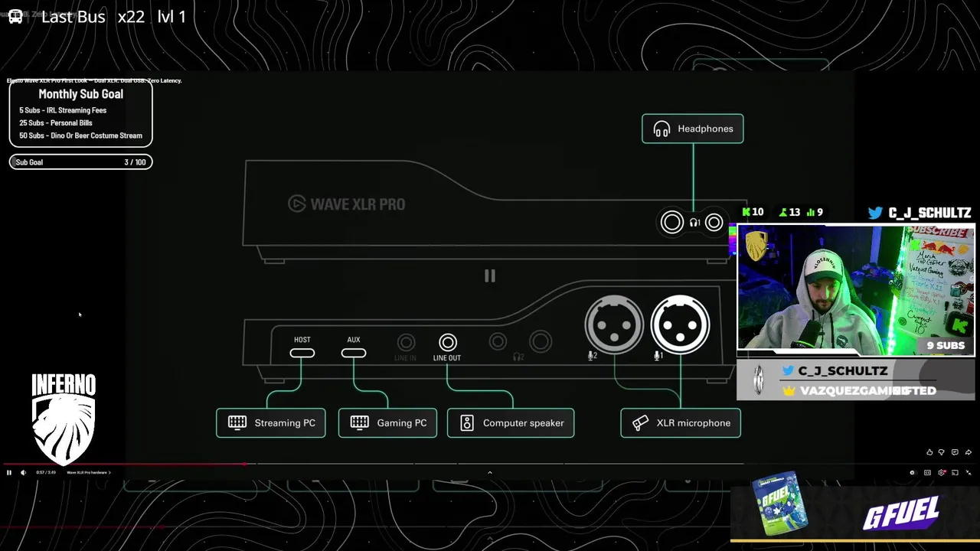The image size is (980, 551).
Task: Click the Gaming PC label
Action: point(387,422)
